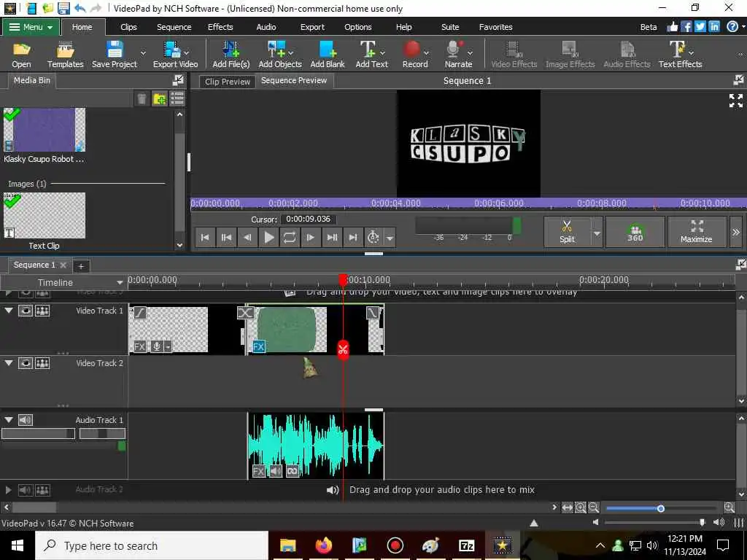The height and width of the screenshot is (560, 747).
Task: Click the zoom-to-fit timeline icon
Action: [x=567, y=507]
